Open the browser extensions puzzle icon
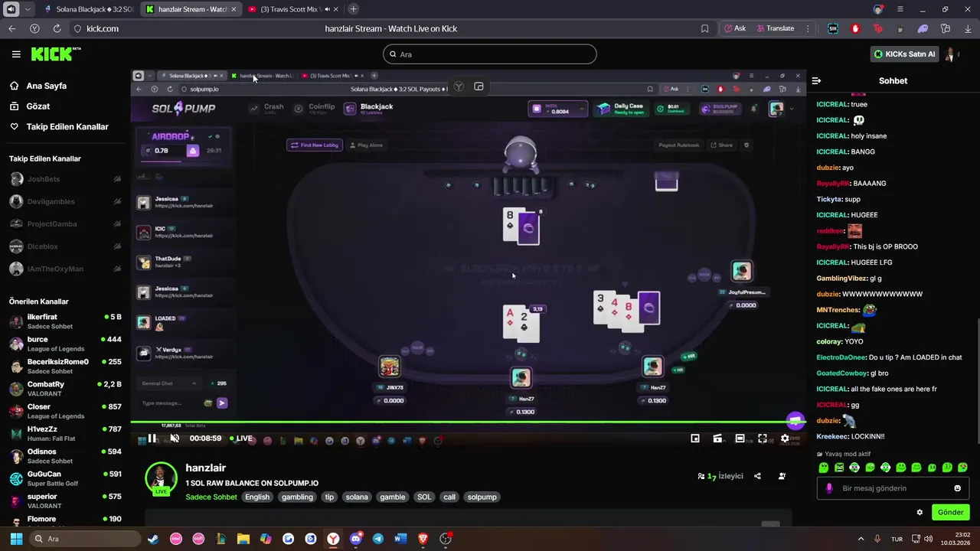Image resolution: width=980 pixels, height=551 pixels. pos(946,28)
